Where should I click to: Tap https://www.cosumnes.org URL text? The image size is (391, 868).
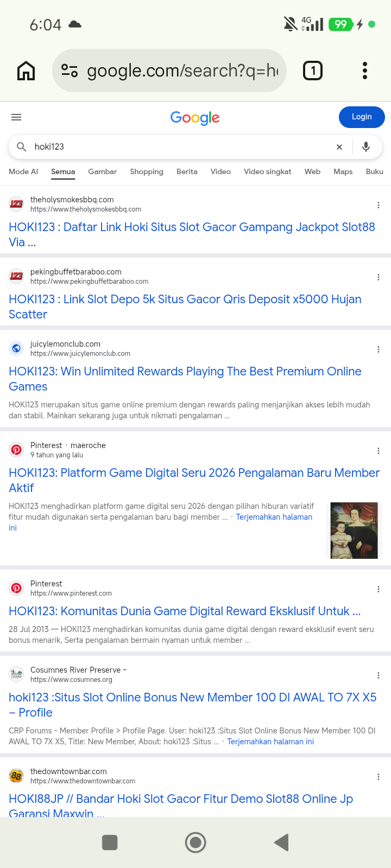[x=72, y=680]
